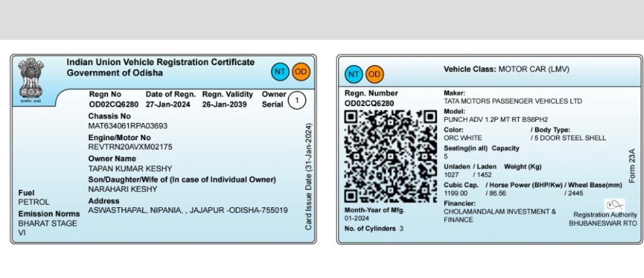Select registration number OD02CQ6280 under 'Regn No'
The width and height of the screenshot is (644, 278).
[114, 105]
